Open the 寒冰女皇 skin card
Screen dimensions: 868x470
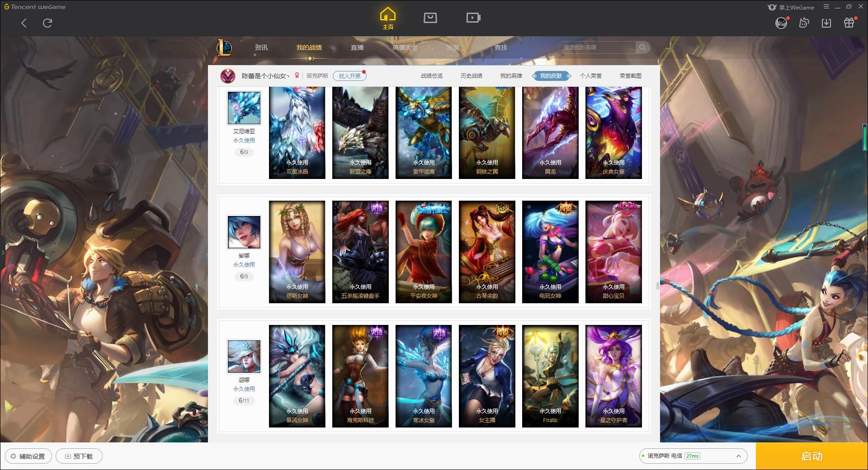coord(424,376)
